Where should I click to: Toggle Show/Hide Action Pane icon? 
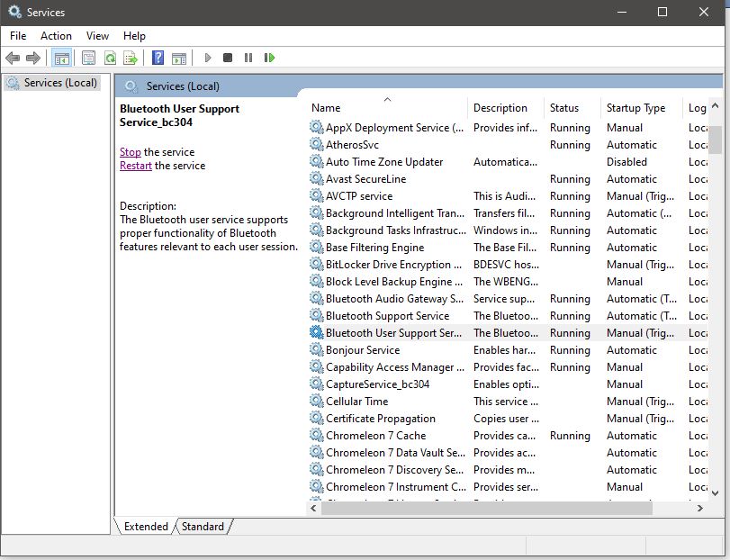click(x=179, y=58)
